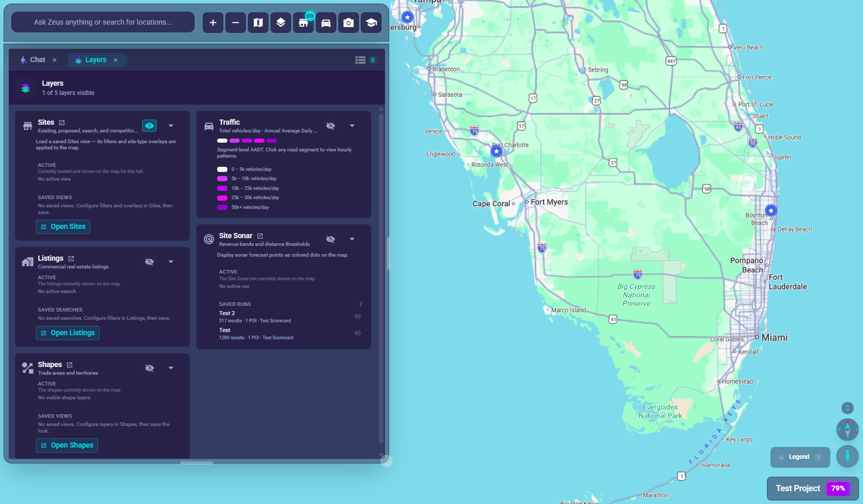Close the Chat tab
This screenshot has width=863, height=504.
54,60
